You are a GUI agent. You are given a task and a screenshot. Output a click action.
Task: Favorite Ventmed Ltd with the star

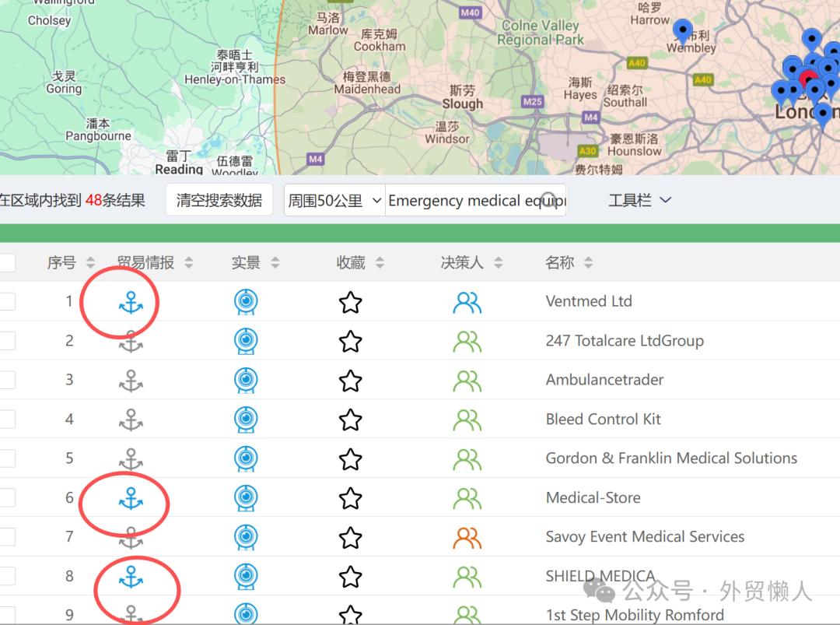350,302
